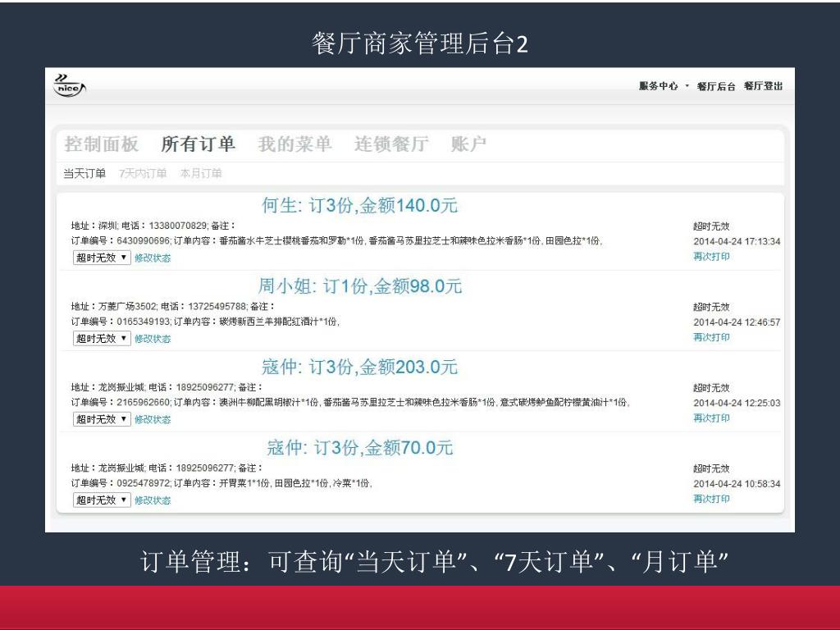Open status dropdown for order 2165962660
The height and width of the screenshot is (630, 840).
click(x=102, y=419)
